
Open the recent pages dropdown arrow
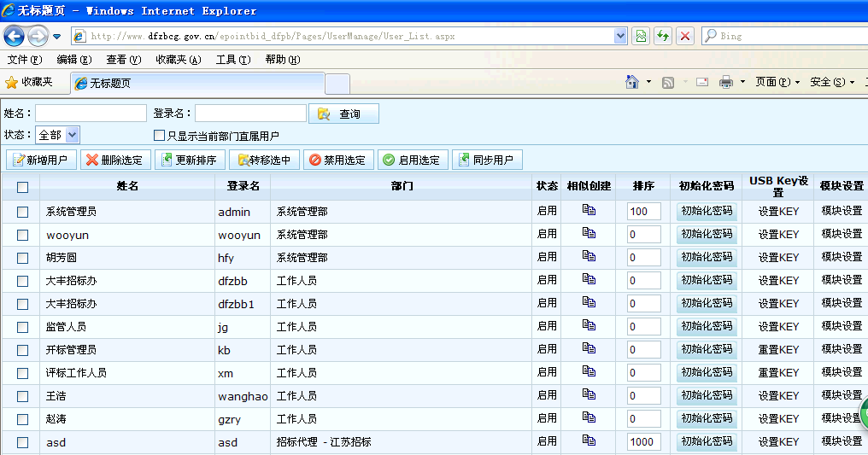tap(56, 37)
